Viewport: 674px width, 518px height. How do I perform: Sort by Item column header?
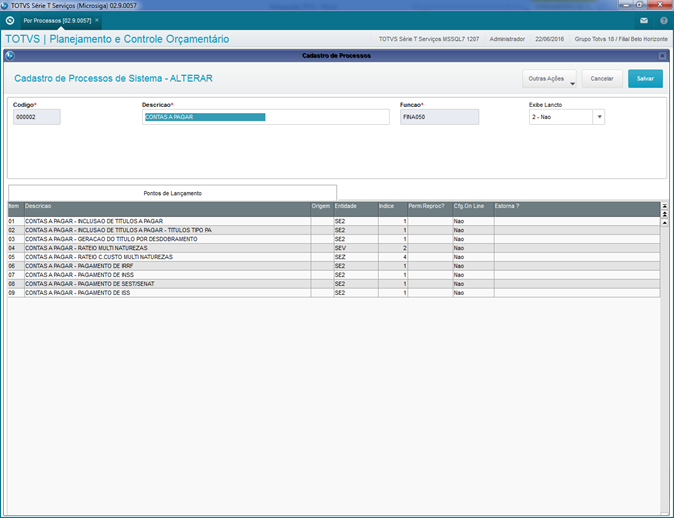click(x=16, y=208)
